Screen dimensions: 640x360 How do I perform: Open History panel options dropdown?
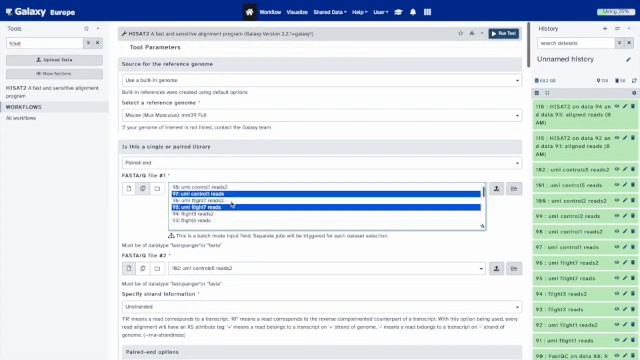coord(629,29)
